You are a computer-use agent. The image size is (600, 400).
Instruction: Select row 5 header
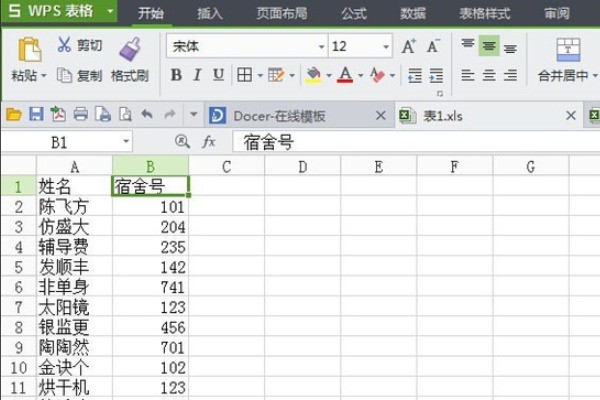(18, 267)
